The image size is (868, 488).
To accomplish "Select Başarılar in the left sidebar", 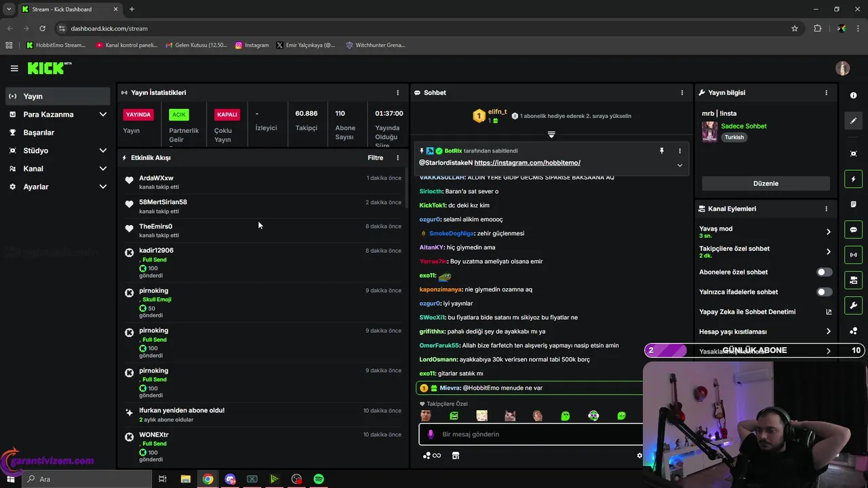I will 58,133.
